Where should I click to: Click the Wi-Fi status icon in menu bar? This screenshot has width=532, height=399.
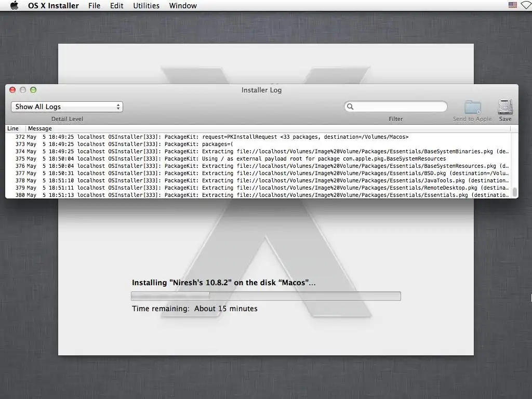click(x=527, y=5)
